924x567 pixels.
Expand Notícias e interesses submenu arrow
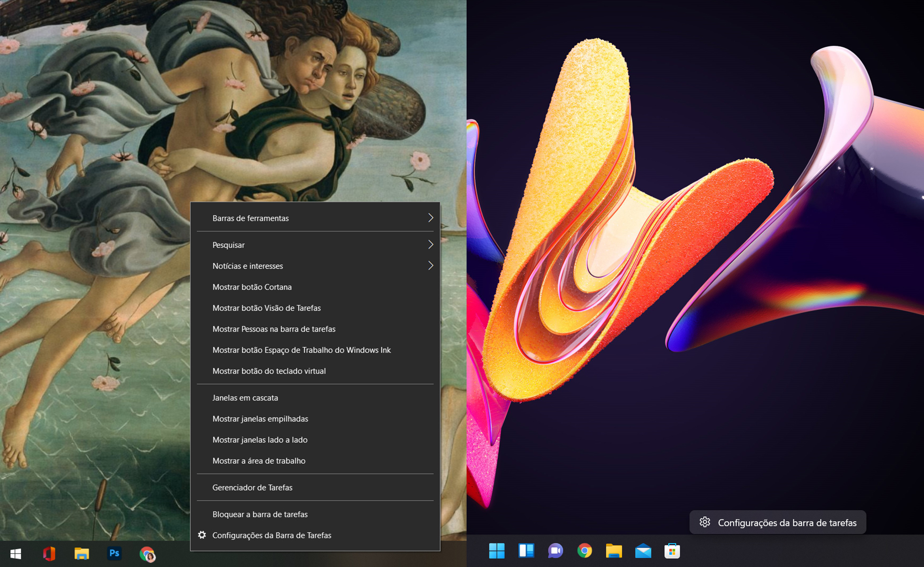coord(430,266)
